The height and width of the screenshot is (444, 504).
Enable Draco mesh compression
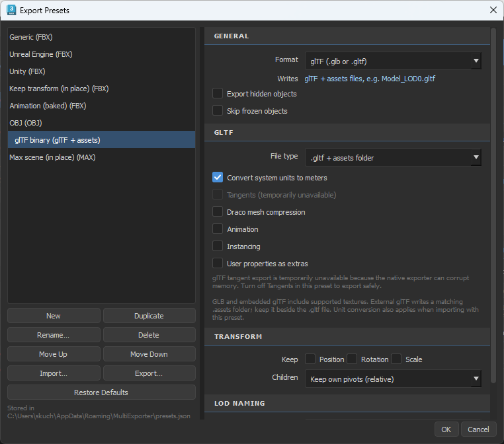click(218, 211)
